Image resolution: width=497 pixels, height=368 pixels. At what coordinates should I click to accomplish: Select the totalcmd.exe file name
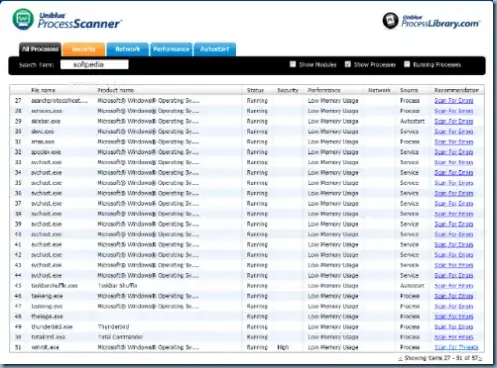48,337
